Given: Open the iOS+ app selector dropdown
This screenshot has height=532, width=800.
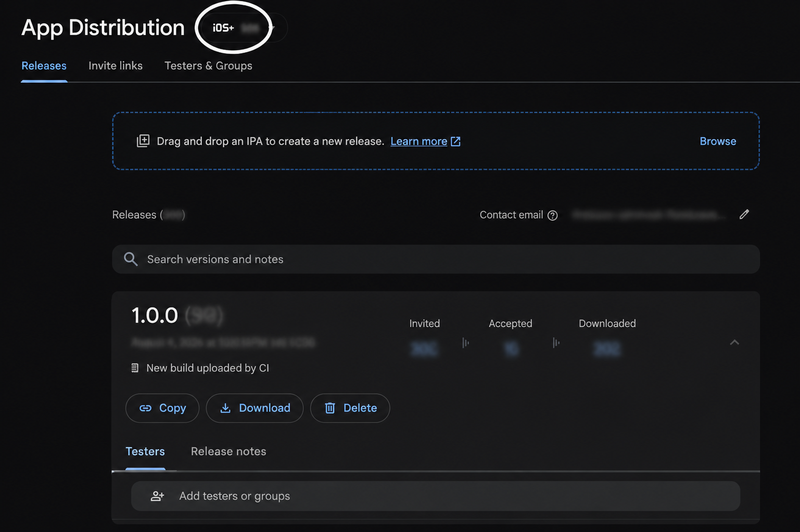Looking at the screenshot, I should 242,28.
